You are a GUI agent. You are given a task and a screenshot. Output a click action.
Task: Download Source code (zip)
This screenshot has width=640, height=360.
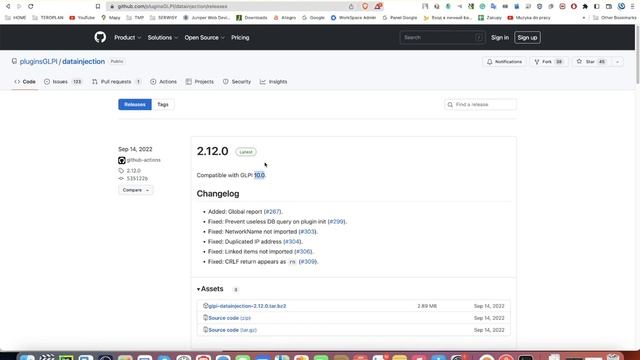[229, 318]
